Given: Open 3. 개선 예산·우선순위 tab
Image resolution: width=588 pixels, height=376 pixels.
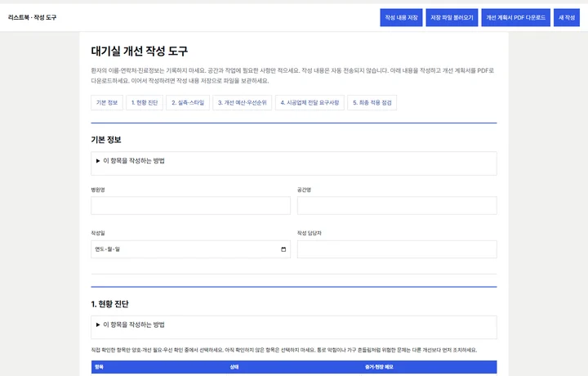Looking at the screenshot, I should [243, 102].
